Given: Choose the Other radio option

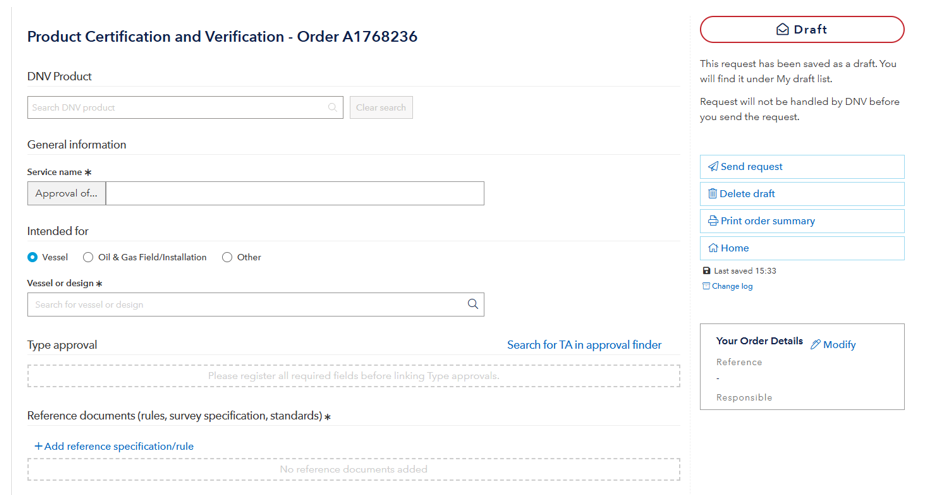Looking at the screenshot, I should (x=227, y=257).
